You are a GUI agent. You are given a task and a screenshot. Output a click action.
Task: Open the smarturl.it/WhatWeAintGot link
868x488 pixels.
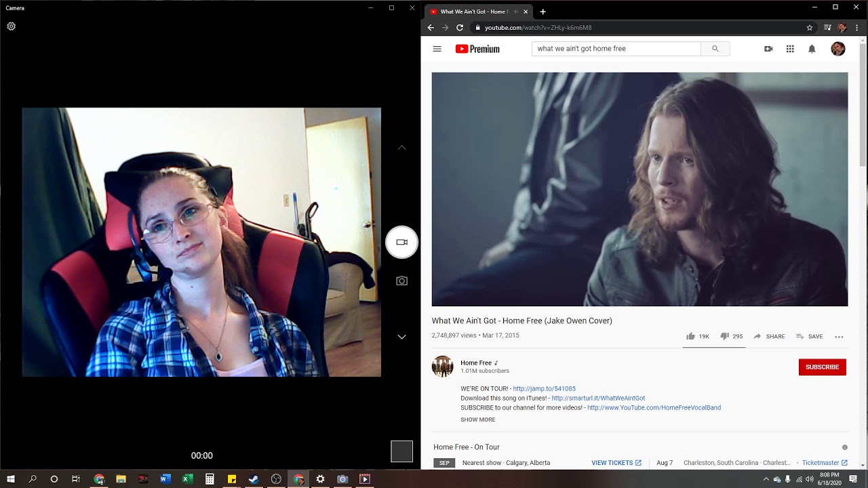click(x=598, y=399)
